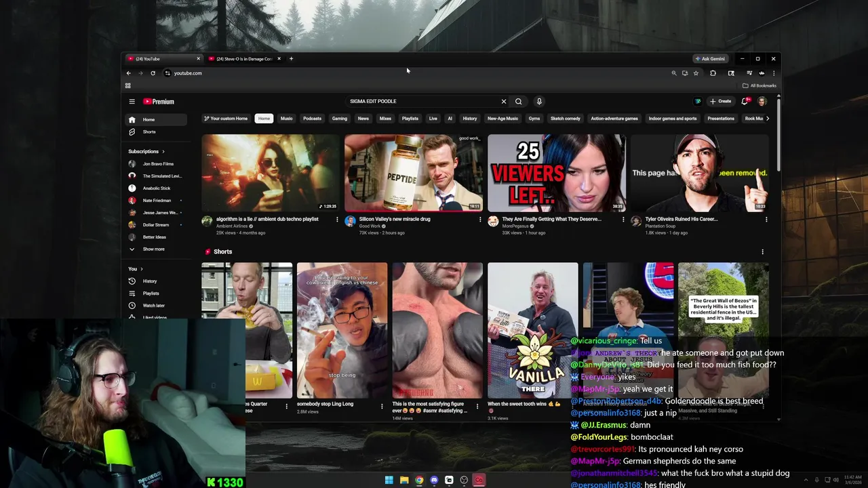The width and height of the screenshot is (868, 488).
Task: Open the PEPTIDE video thumbnail
Action: coord(414,174)
